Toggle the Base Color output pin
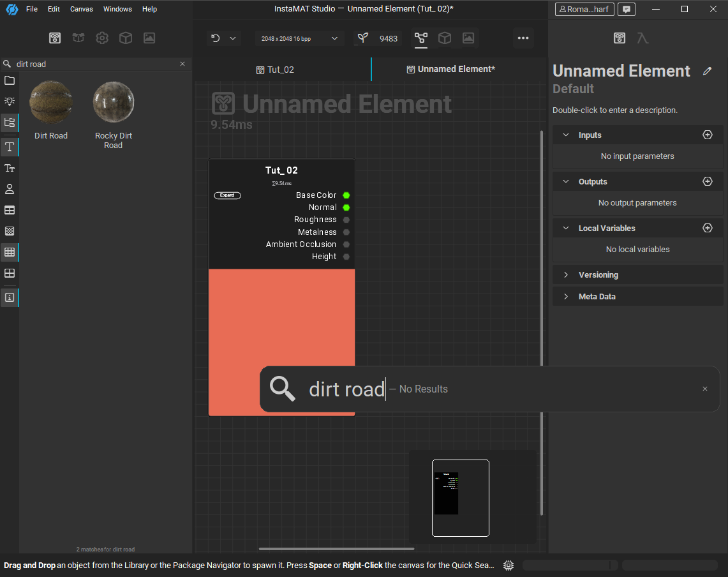This screenshot has width=728, height=577. pos(346,195)
